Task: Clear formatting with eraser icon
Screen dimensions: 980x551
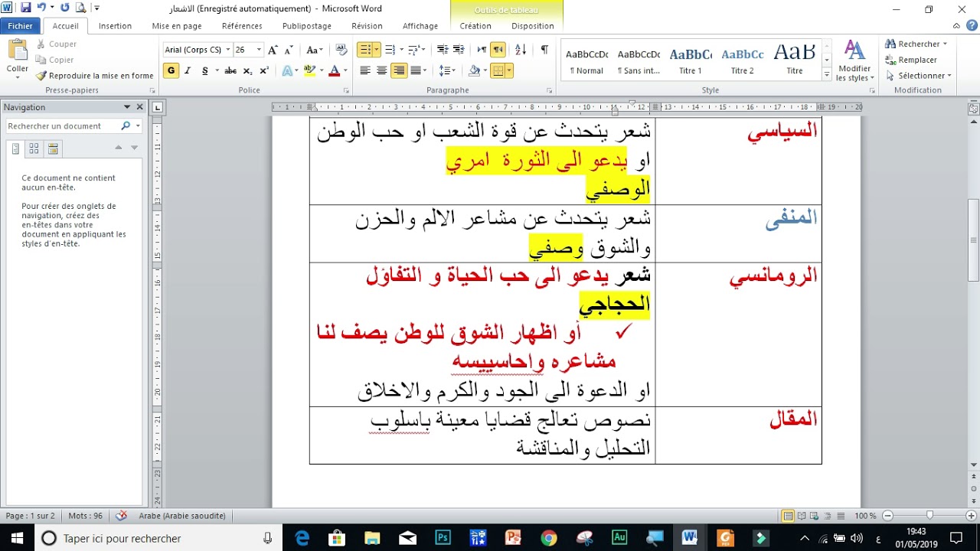Action: click(x=341, y=50)
